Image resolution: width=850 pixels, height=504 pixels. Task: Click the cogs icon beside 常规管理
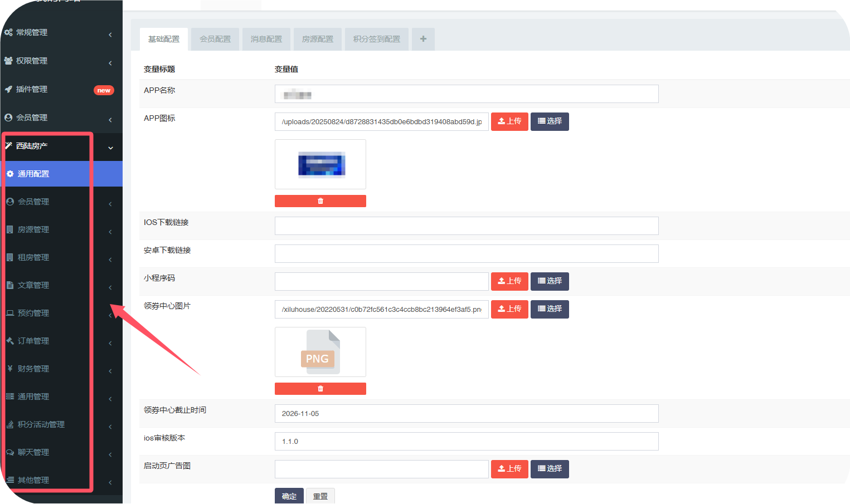pyautogui.click(x=8, y=32)
